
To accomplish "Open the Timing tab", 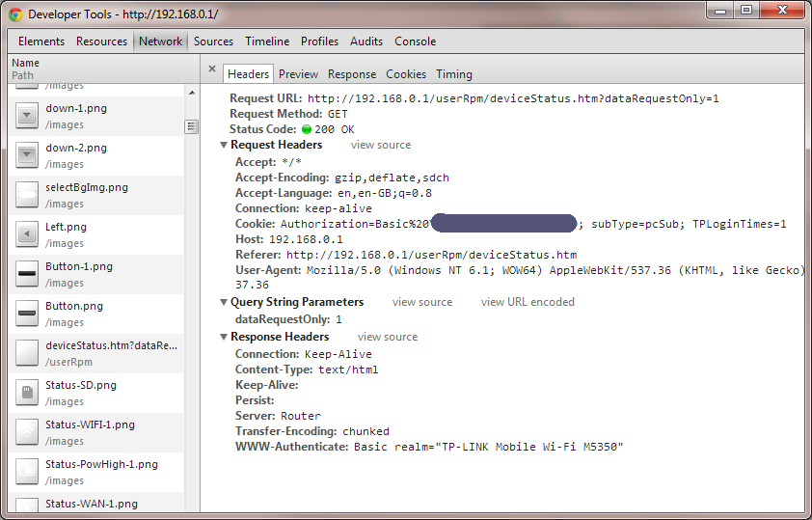I will coord(454,74).
